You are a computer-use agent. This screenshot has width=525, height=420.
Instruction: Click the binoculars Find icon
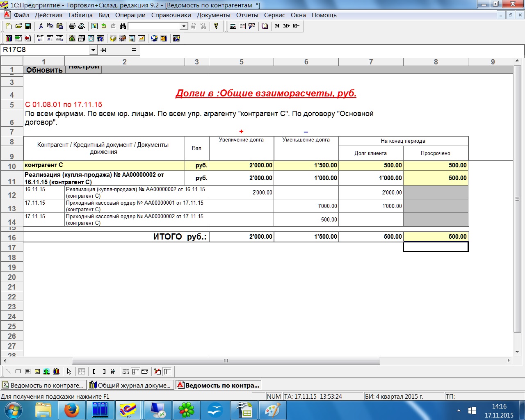[123, 26]
